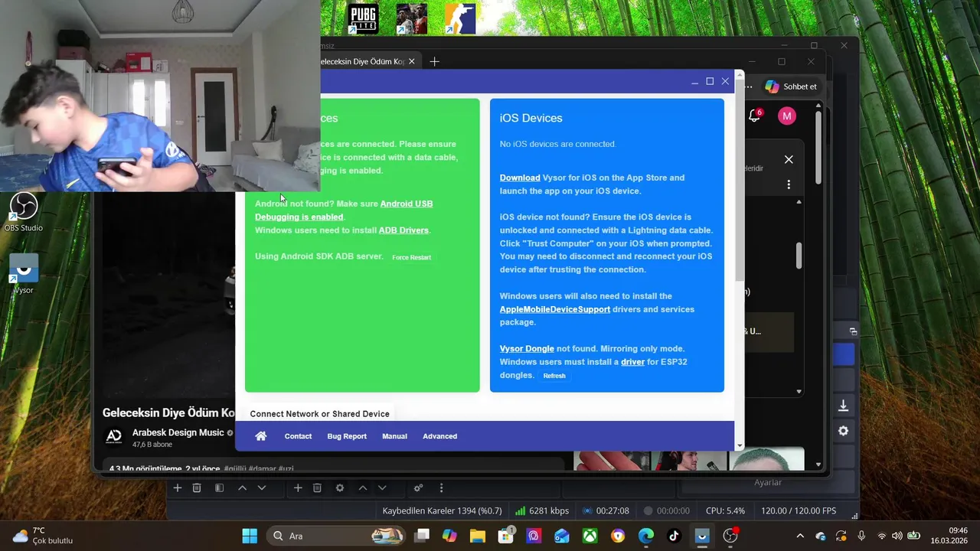This screenshot has width=980, height=551.
Task: Open OBS audio mixer advanced gears icon
Action: (418, 488)
